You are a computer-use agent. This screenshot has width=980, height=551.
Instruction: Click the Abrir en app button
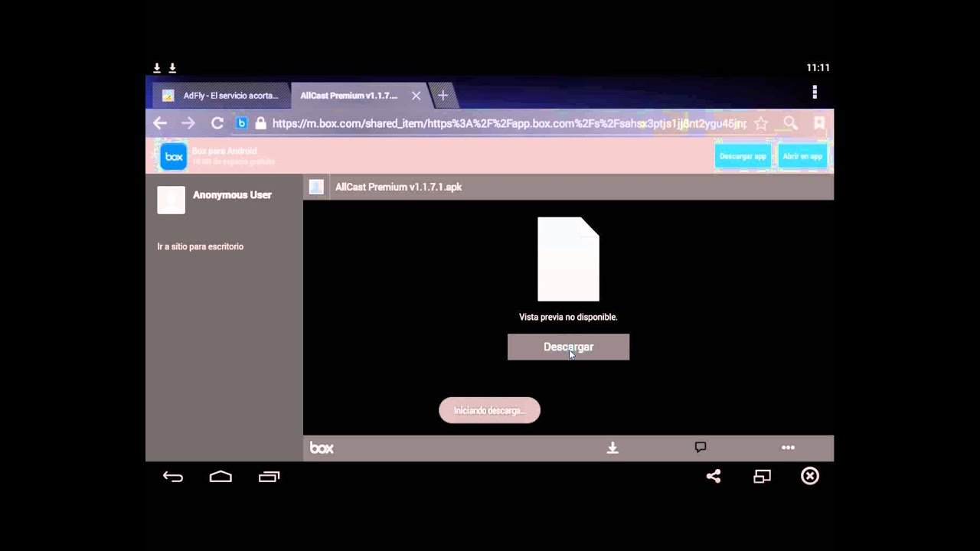tap(802, 156)
